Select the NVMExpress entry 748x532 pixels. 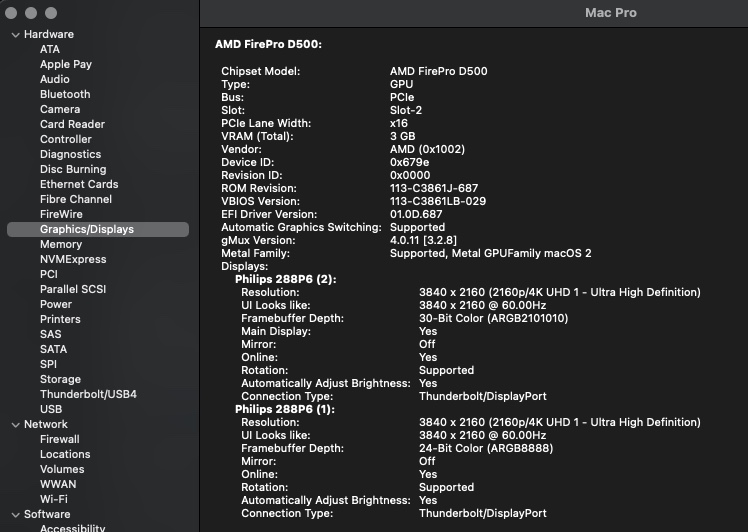pyautogui.click(x=73, y=260)
